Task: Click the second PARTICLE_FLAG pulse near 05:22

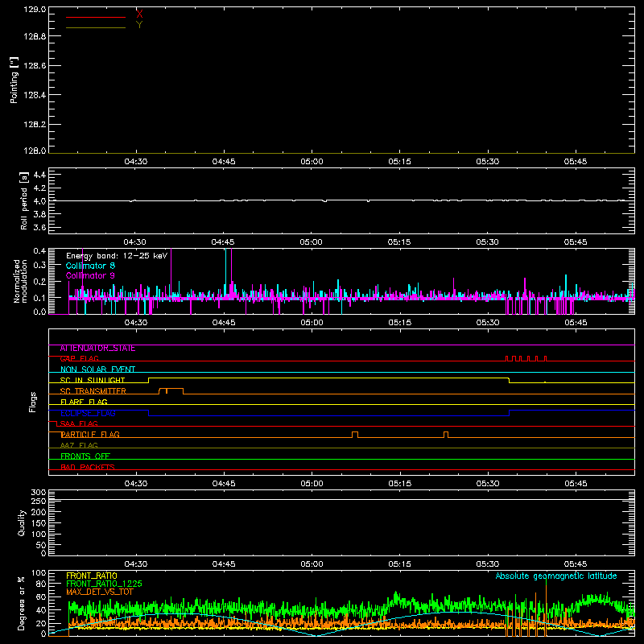Action: pos(446,435)
